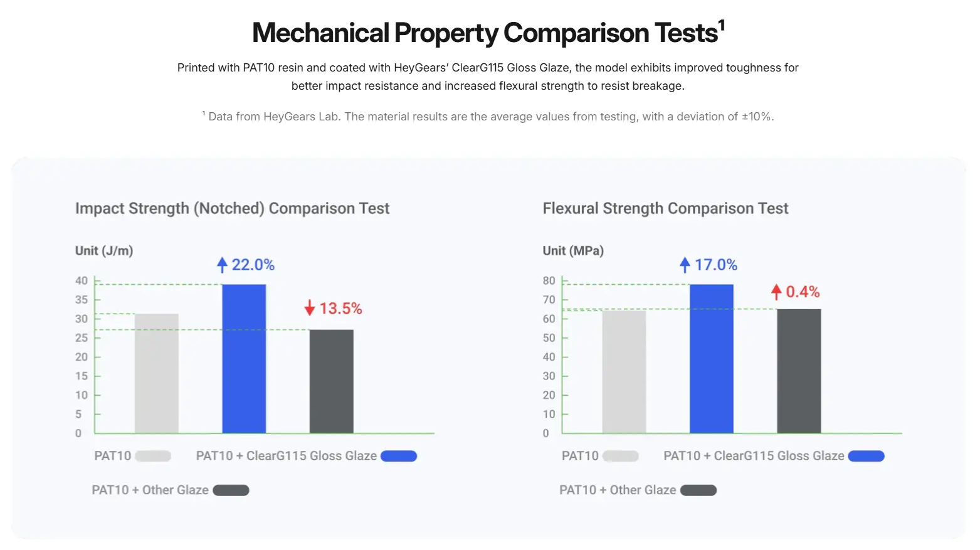Click the Flexural Strength Comparison Test title
The width and height of the screenshot is (980, 550).
(x=665, y=208)
